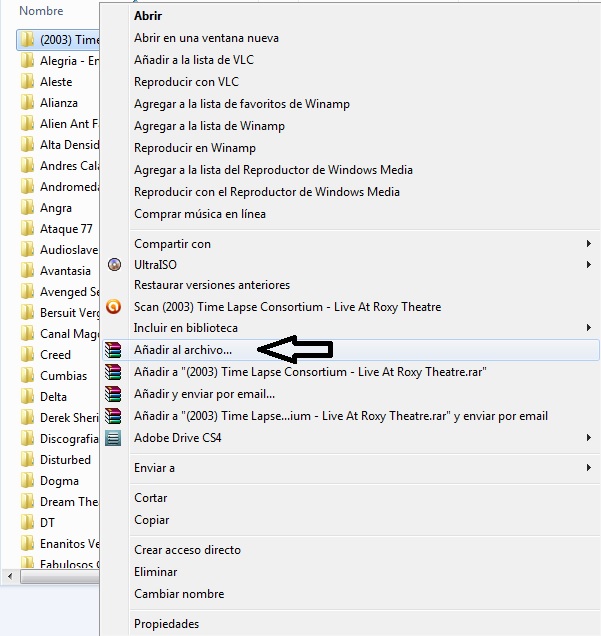This screenshot has height=636, width=601.
Task: Click folder icon next to Creed
Action: click(27, 355)
